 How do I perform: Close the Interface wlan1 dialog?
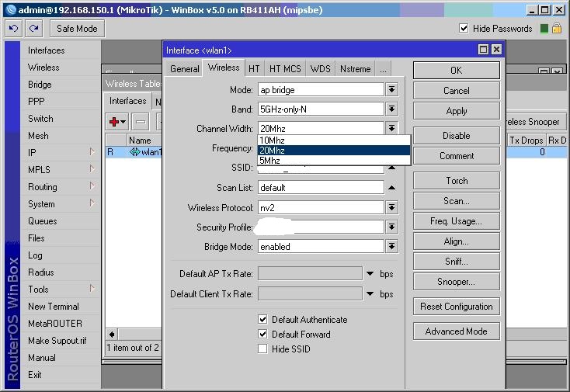click(x=496, y=50)
